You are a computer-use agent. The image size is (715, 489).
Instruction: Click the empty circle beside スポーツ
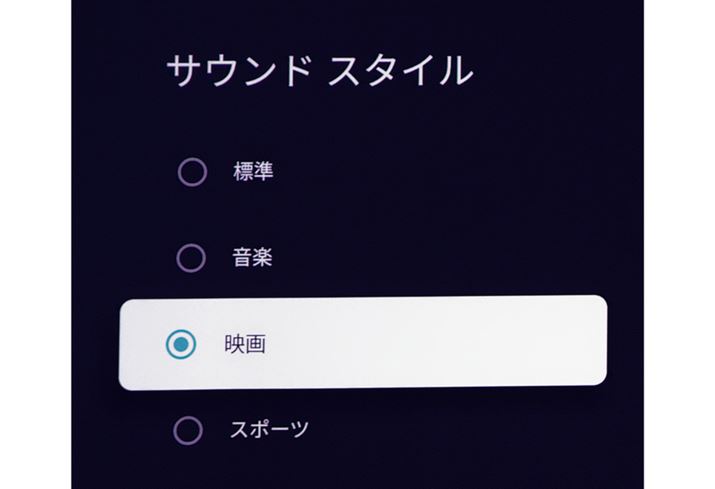click(188, 431)
